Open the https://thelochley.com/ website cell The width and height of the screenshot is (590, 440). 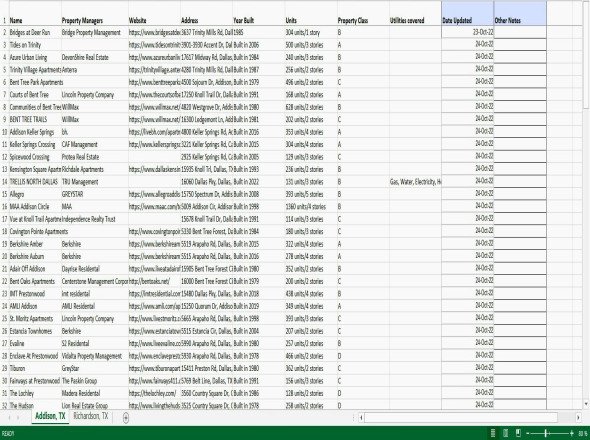point(154,393)
